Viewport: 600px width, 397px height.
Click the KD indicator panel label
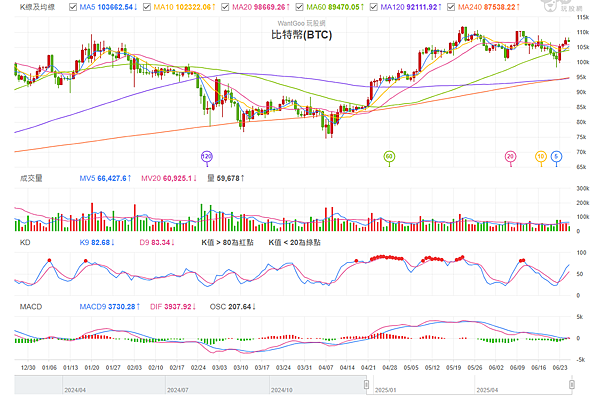[x=25, y=242]
